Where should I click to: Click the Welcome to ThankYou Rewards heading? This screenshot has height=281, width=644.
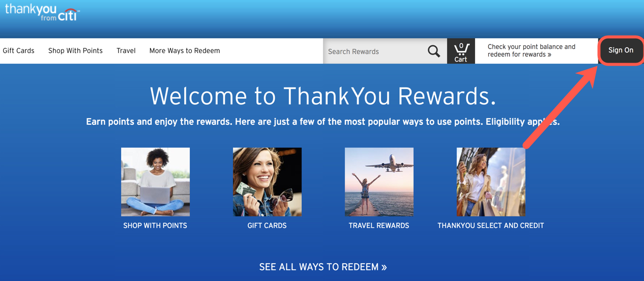[x=323, y=96]
